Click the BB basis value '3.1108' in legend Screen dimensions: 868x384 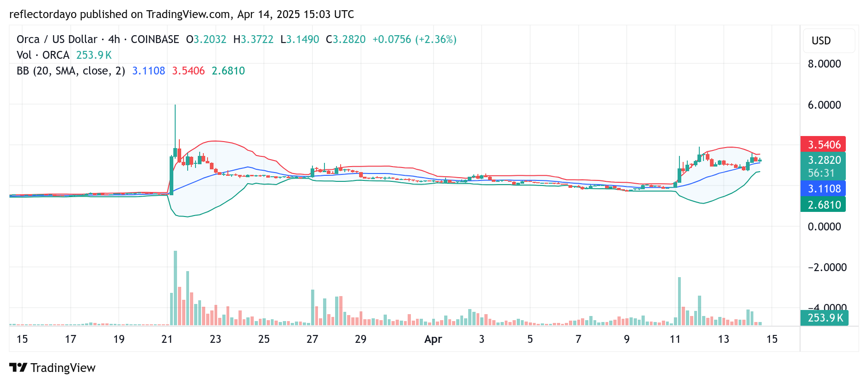pos(148,71)
